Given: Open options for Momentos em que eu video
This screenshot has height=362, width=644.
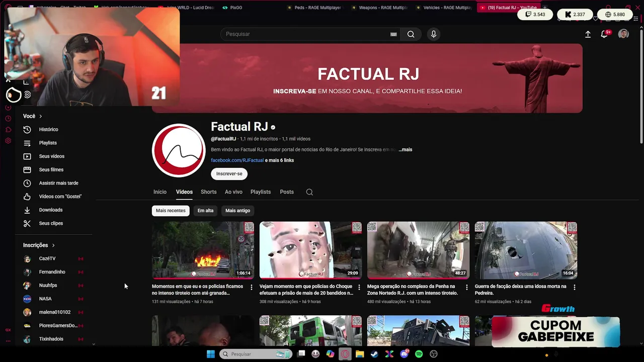Looking at the screenshot, I should [x=252, y=287].
